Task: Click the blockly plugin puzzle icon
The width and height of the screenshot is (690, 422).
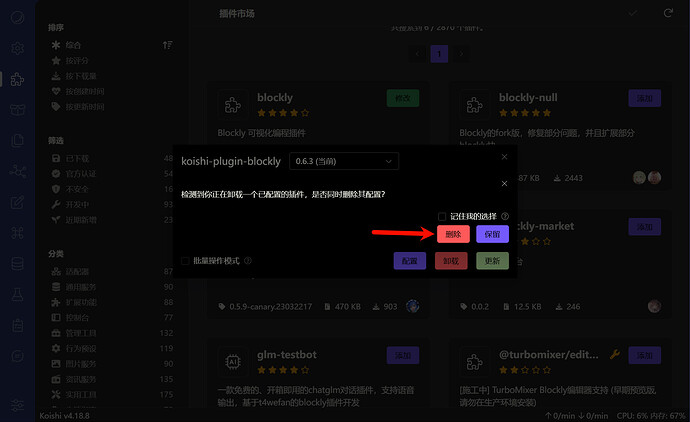Action: (x=232, y=105)
